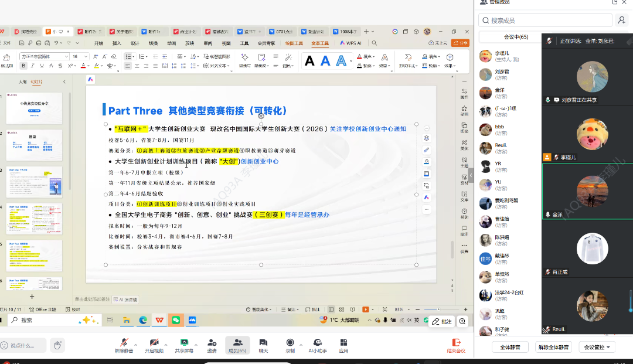Open the 主题 theme side panel icon

click(464, 160)
